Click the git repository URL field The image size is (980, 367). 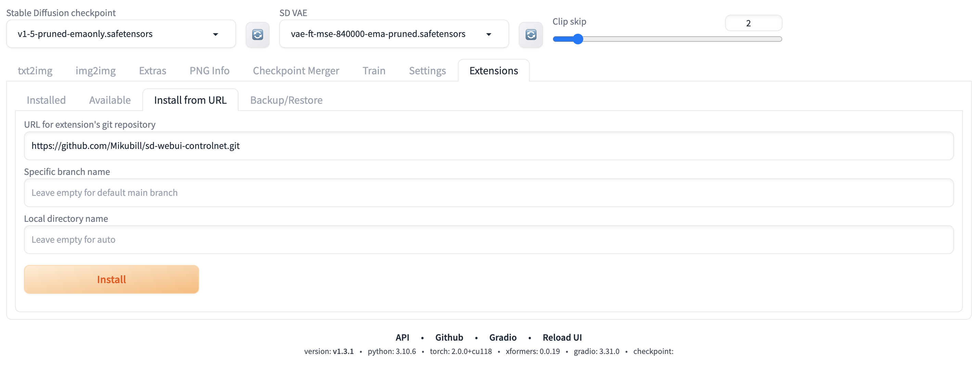click(x=489, y=146)
